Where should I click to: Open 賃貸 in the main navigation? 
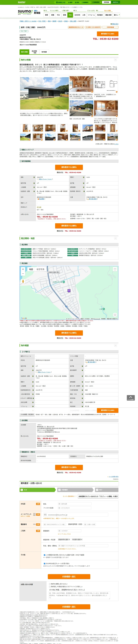(46, 15)
